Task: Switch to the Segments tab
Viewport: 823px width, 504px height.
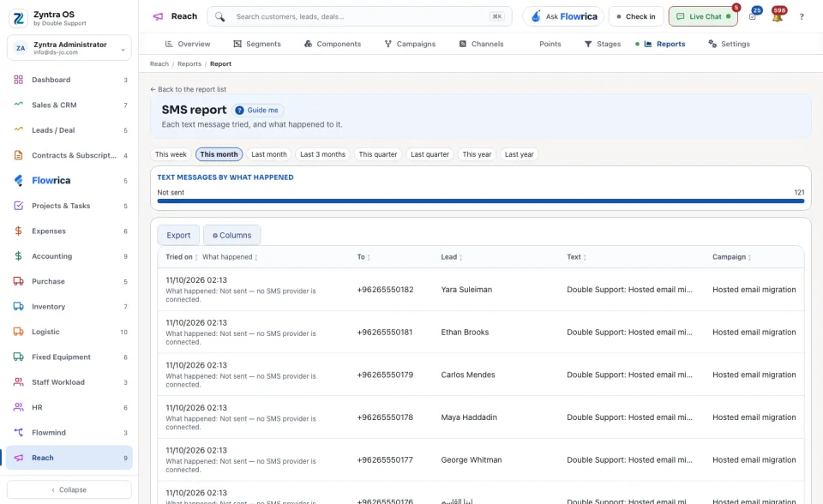Action: point(257,44)
